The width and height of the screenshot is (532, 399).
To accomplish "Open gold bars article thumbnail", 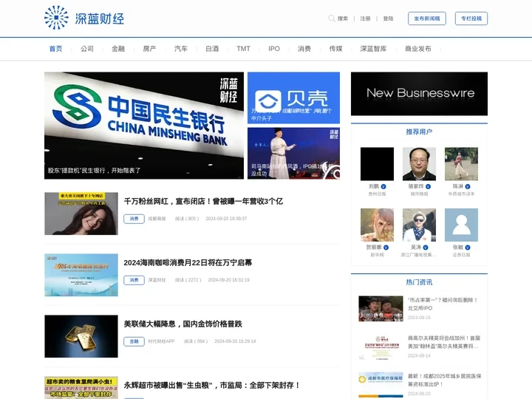I will pyautogui.click(x=81, y=336).
